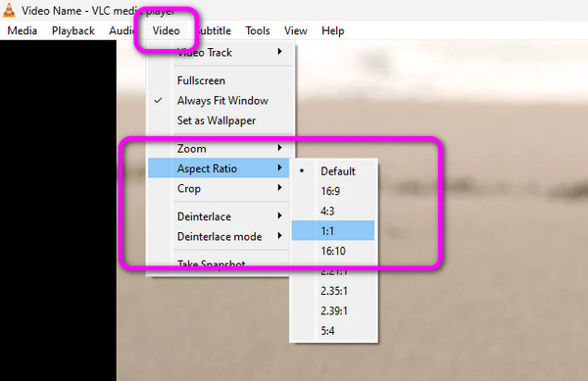The image size is (588, 381).
Task: Expand the Crop submenu
Action: tap(219, 188)
